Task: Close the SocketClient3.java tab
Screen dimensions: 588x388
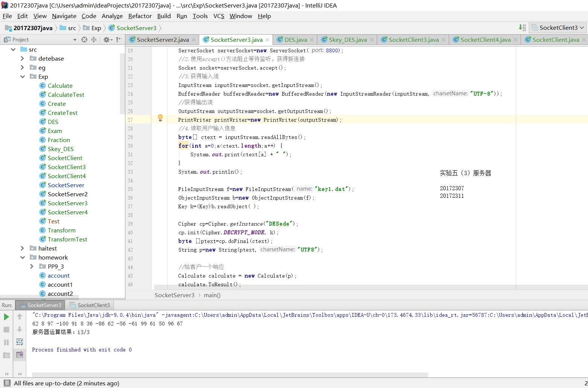Action: point(443,40)
